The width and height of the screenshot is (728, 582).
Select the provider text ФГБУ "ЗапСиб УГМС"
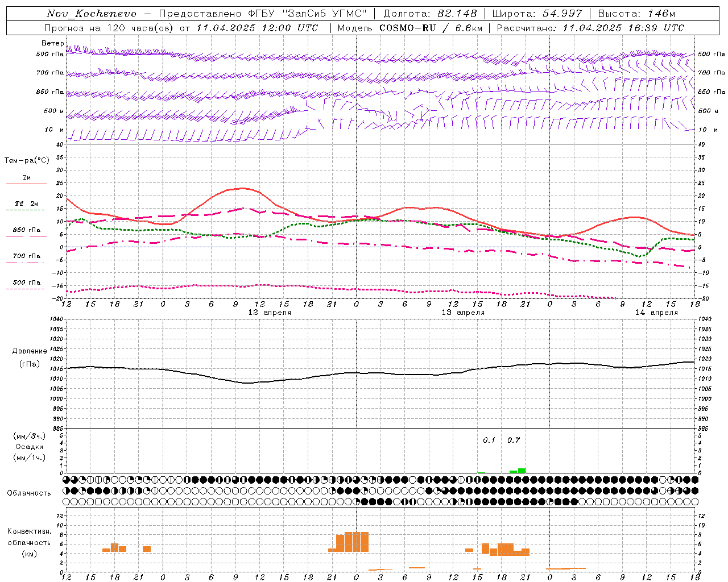(x=308, y=14)
